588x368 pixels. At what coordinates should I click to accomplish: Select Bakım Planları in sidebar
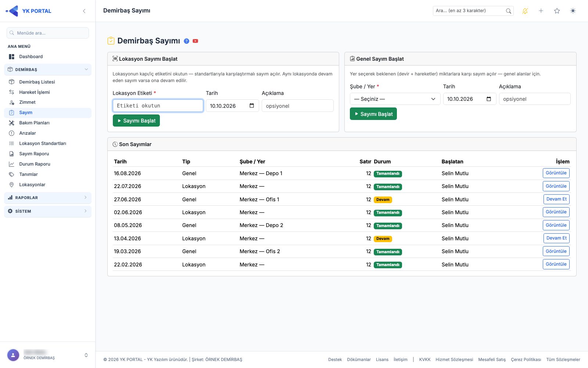[x=48, y=123]
